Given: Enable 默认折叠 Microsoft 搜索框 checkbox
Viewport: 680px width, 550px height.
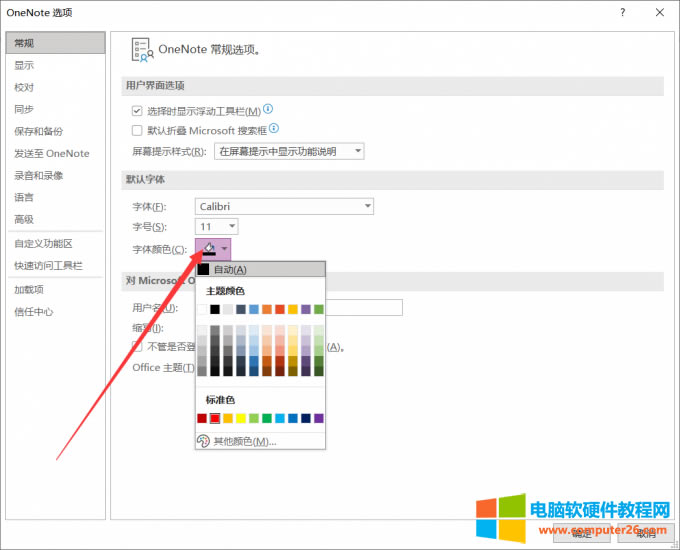Looking at the screenshot, I should [138, 130].
